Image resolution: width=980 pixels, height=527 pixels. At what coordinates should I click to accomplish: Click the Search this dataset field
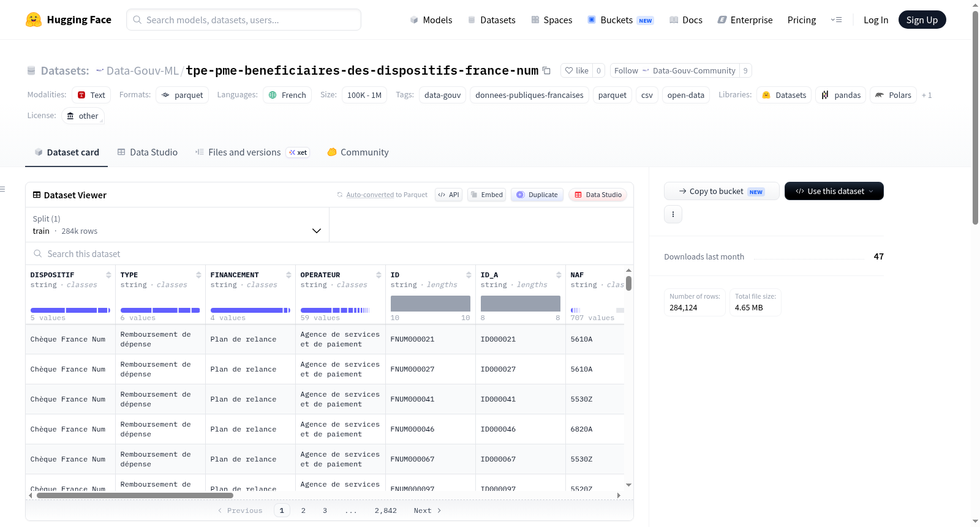tap(330, 254)
